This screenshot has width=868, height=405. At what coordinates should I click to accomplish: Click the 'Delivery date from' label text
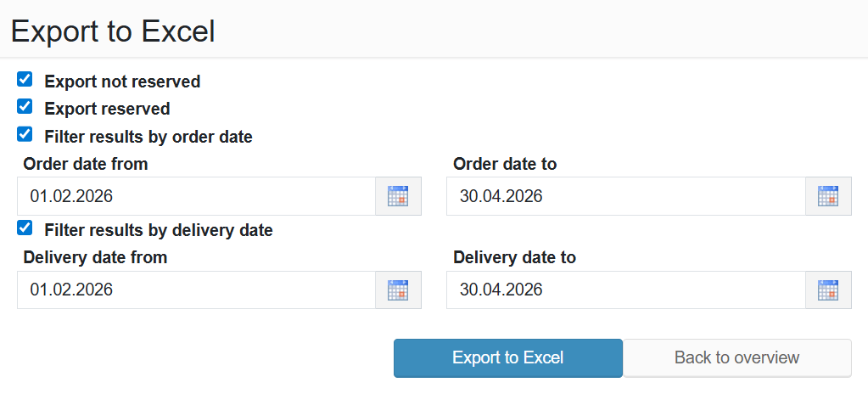tap(95, 257)
